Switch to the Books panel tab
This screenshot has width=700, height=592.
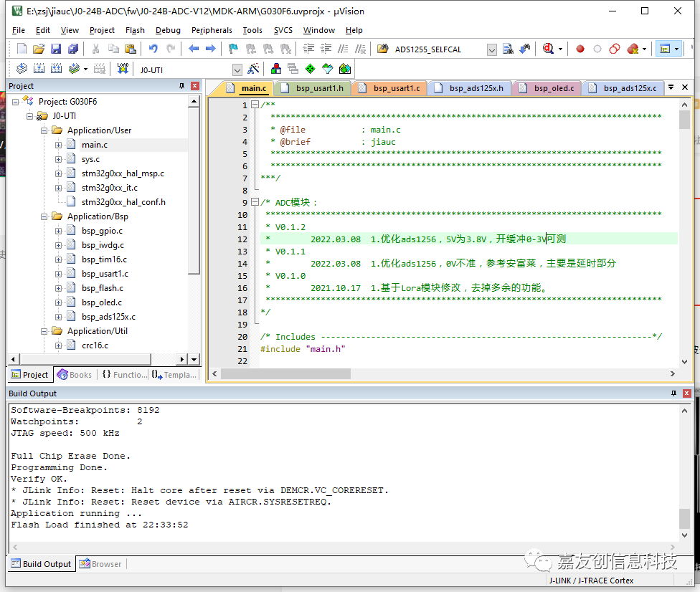(75, 374)
